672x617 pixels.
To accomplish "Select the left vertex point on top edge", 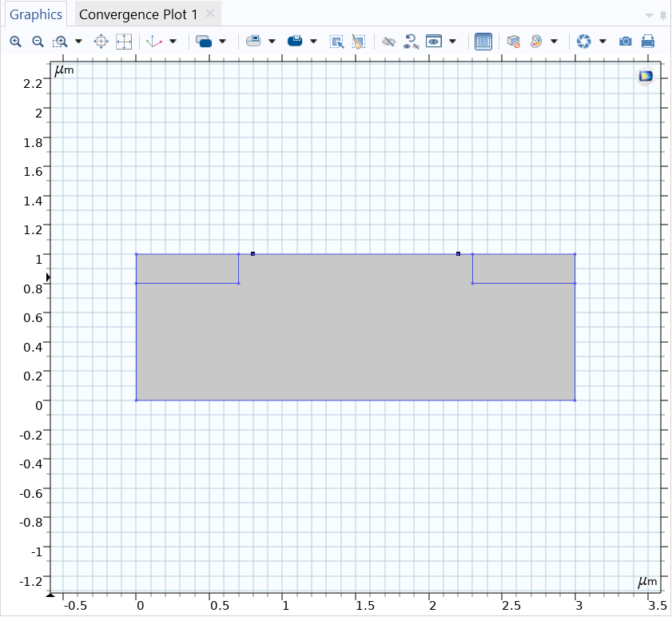I will coord(252,254).
